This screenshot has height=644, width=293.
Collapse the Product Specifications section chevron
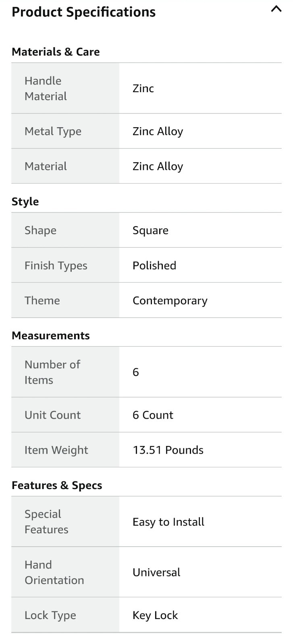coord(276,9)
